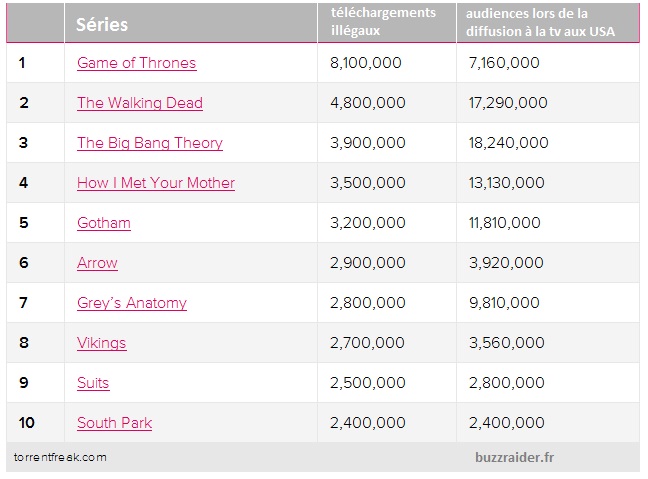Click the audiences USA tv column header
Screen dimensions: 648x479
(539, 22)
